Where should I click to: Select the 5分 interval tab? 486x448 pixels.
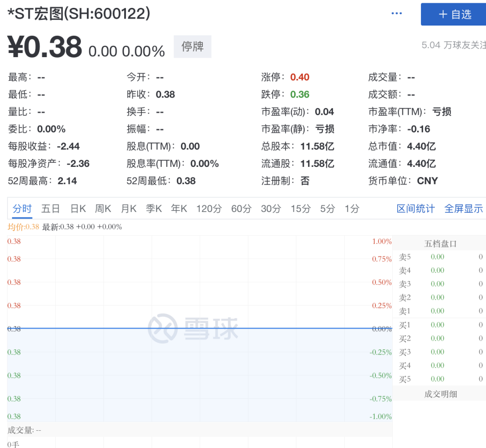(327, 209)
